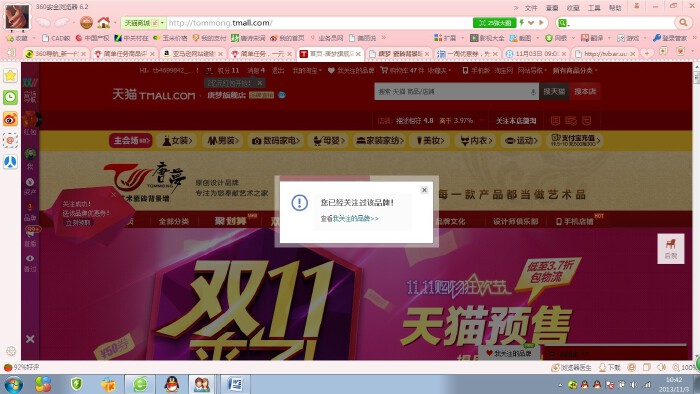Screen dimensions: 700x394
Task: Click the magnifier search button in browser toolbar
Action: pos(683,22)
